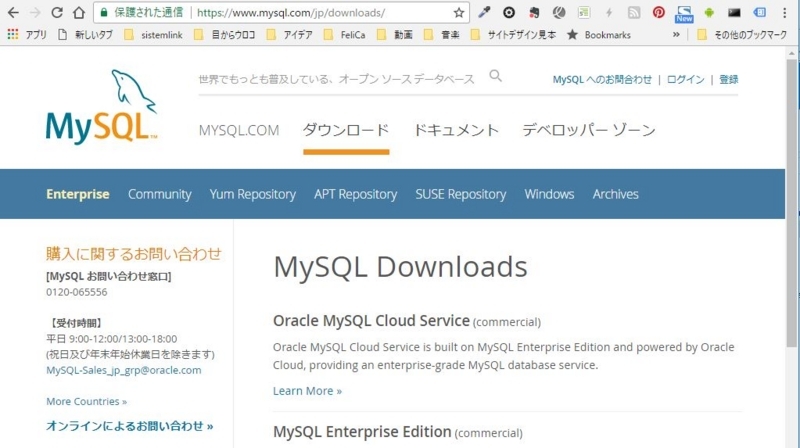Bookmark this page with the star icon

[x=459, y=13]
